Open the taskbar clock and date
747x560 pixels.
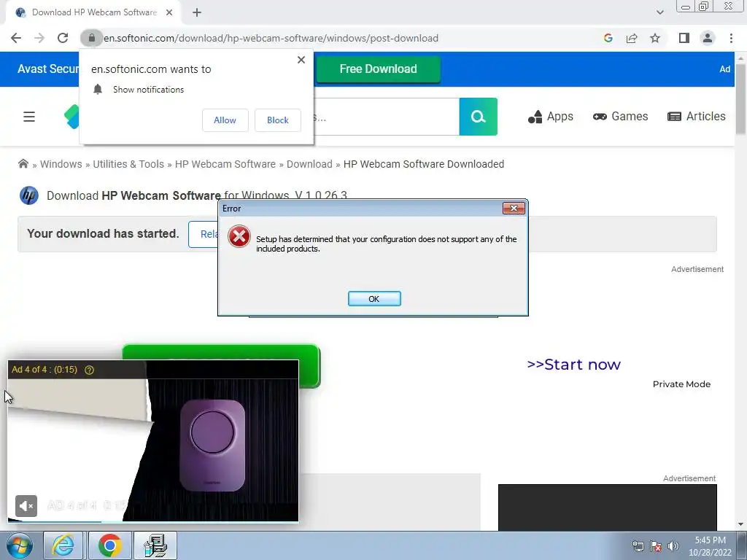pyautogui.click(x=710, y=546)
